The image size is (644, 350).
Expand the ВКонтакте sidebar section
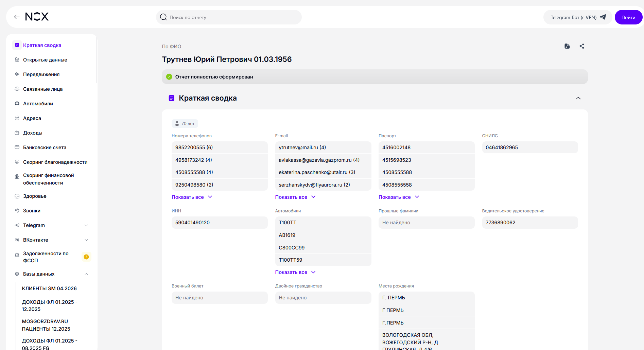point(86,240)
